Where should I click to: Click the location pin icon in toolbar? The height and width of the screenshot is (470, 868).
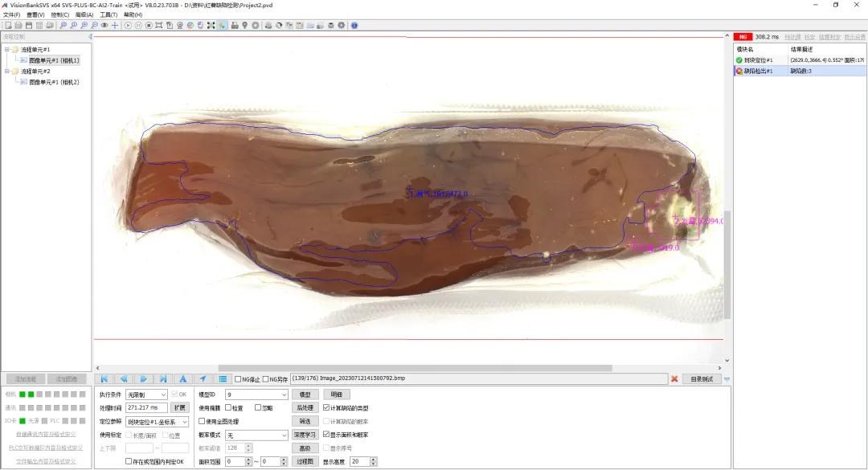(x=244, y=26)
